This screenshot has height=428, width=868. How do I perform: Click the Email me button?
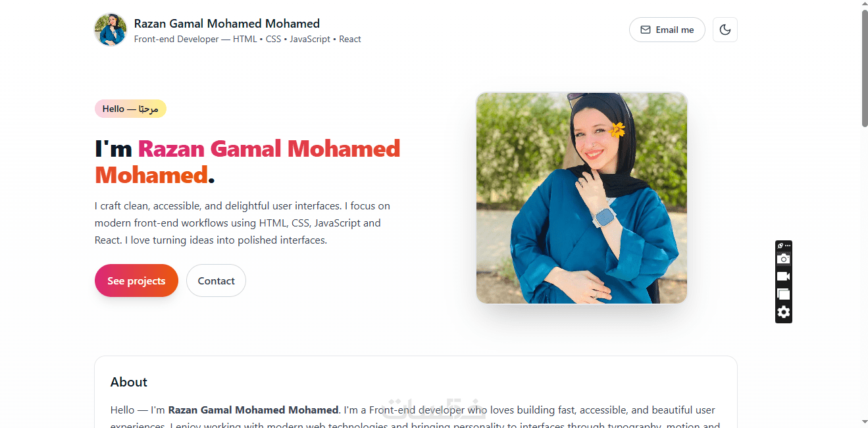(x=667, y=30)
